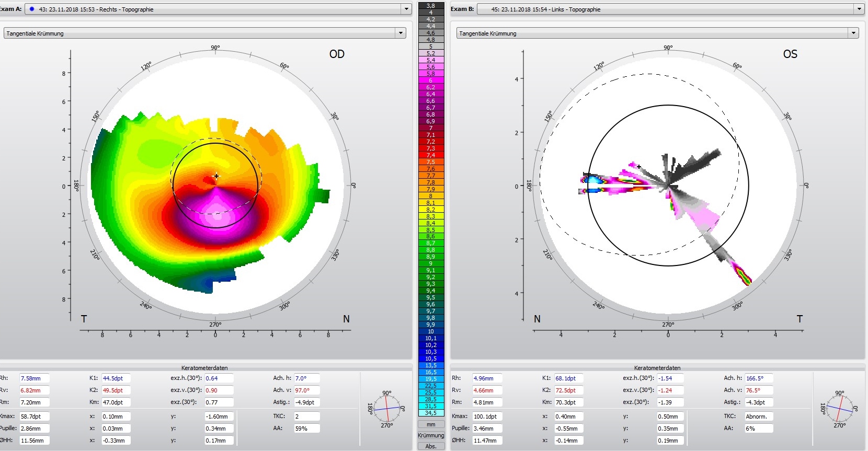Viewport: 868px width, 451px height.
Task: Click the OD AA field showing 59%
Action: 307,429
